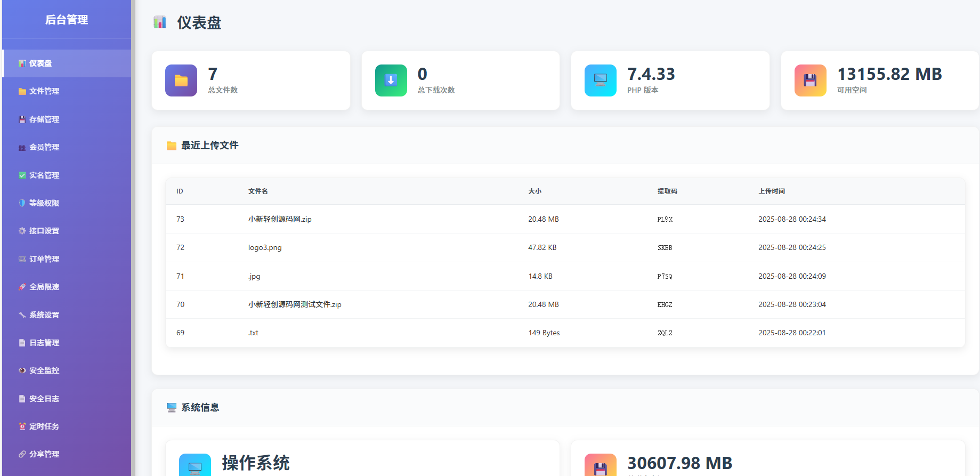Open 系统设置 from sidebar
The image size is (980, 476).
coord(67,315)
